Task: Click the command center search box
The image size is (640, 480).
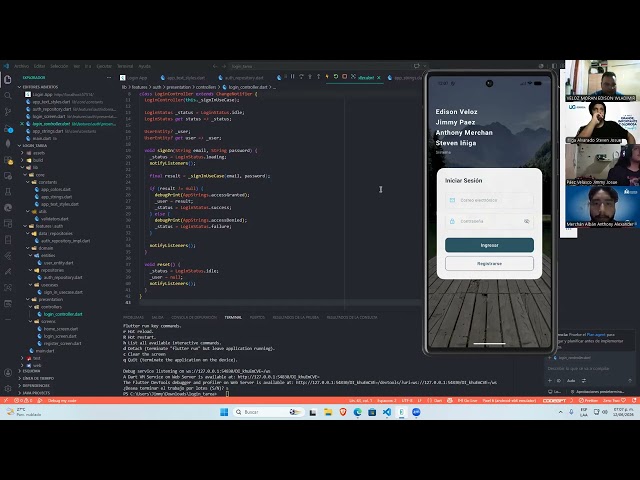Action: (319, 66)
